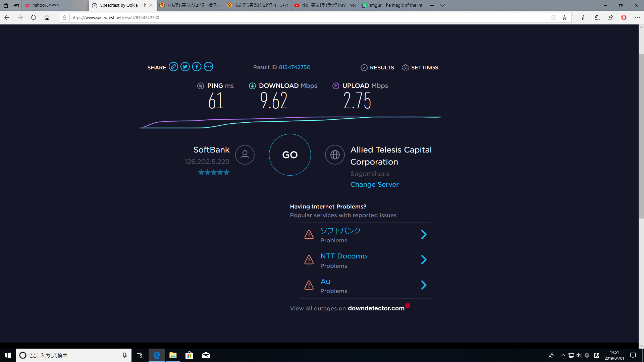
Task: Share the result on Twitter
Action: (x=185, y=67)
